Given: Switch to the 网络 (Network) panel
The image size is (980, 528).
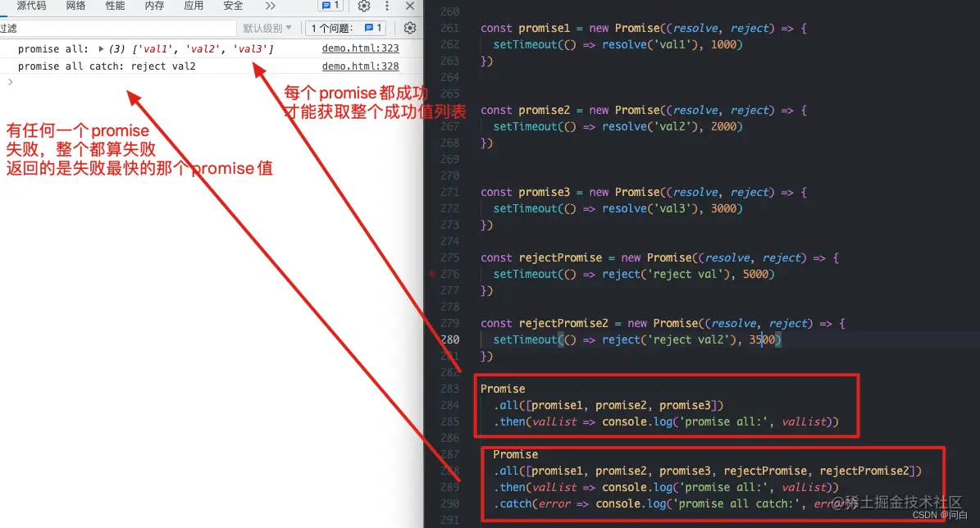Looking at the screenshot, I should click(x=75, y=7).
